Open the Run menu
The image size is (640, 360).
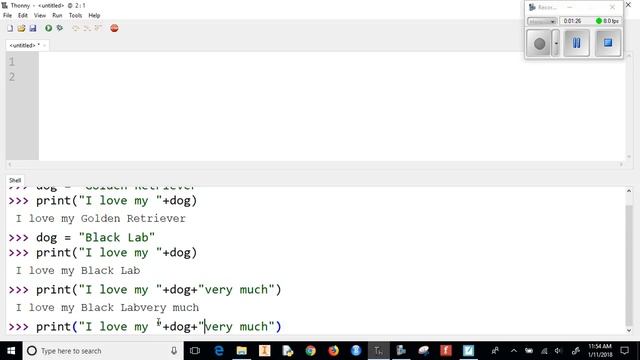57,16
